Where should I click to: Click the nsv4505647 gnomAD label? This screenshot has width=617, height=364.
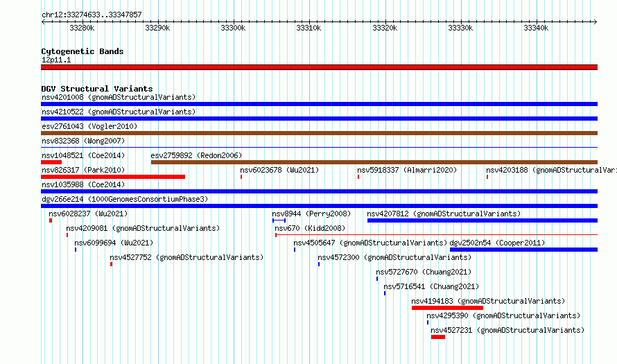370,243
